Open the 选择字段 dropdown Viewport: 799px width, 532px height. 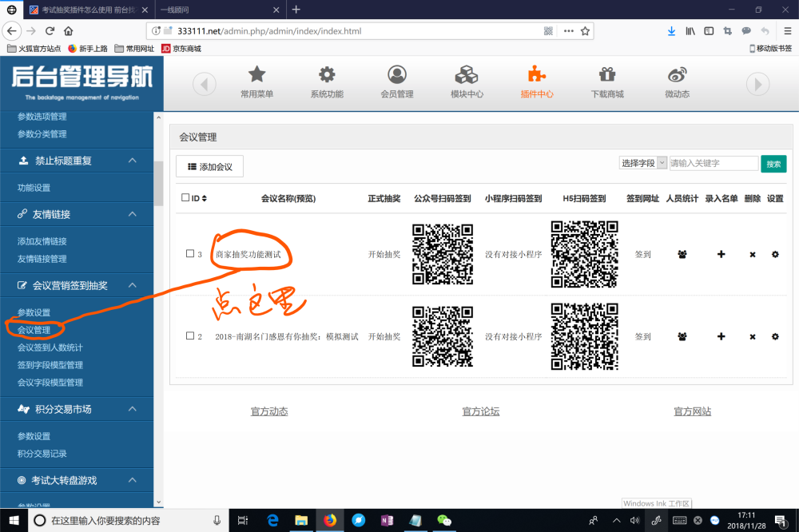[643, 163]
